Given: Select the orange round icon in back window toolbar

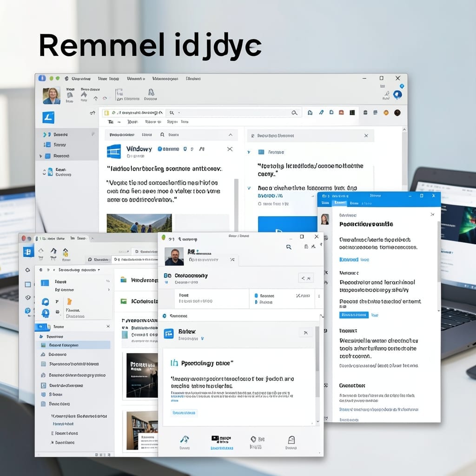Looking at the screenshot, I should click(x=386, y=112).
